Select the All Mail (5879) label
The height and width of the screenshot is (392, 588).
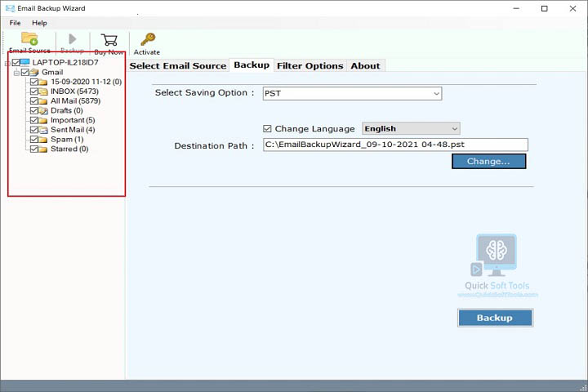(75, 101)
